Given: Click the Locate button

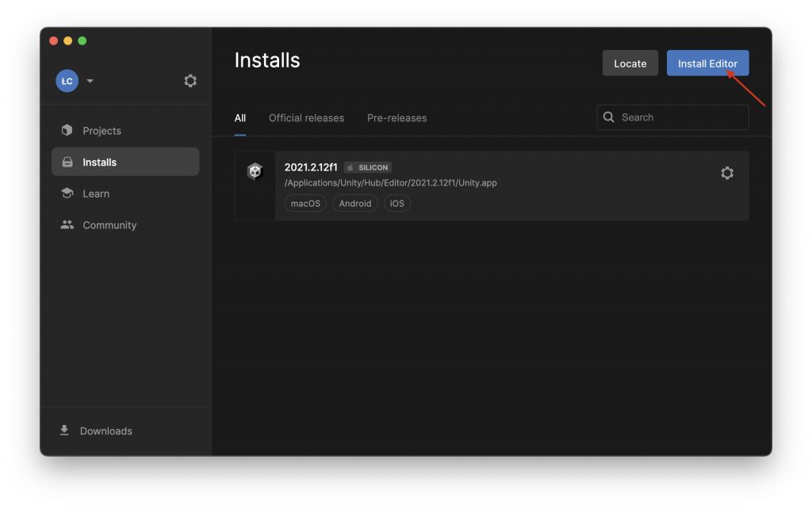Looking at the screenshot, I should tap(630, 63).
